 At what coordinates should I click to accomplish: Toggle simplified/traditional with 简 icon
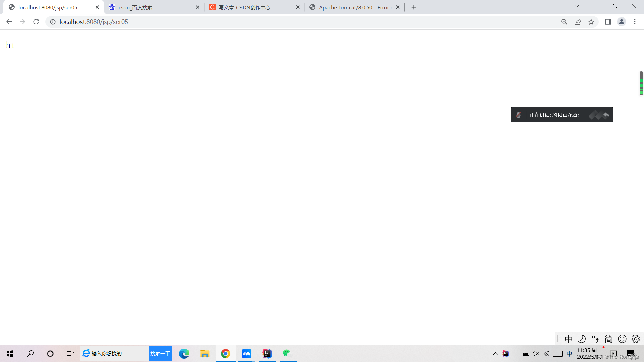pos(608,339)
